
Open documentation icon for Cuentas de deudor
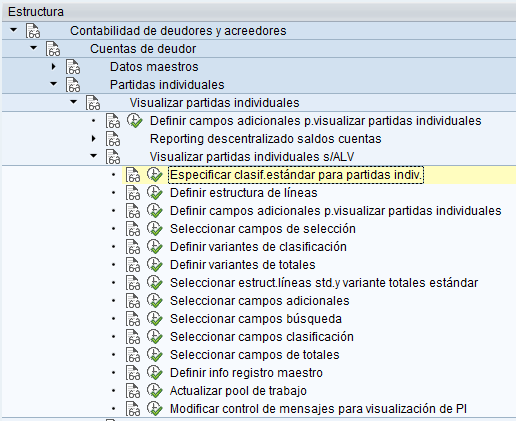[53, 49]
